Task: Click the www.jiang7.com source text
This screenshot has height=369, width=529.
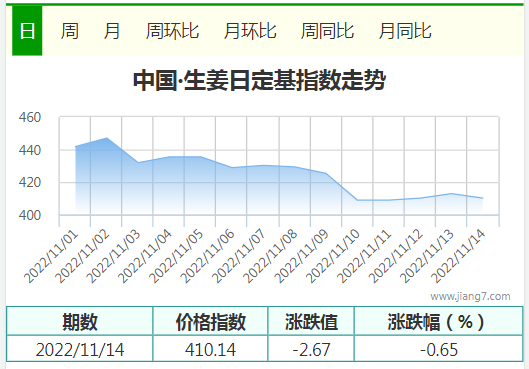Action: click(470, 296)
